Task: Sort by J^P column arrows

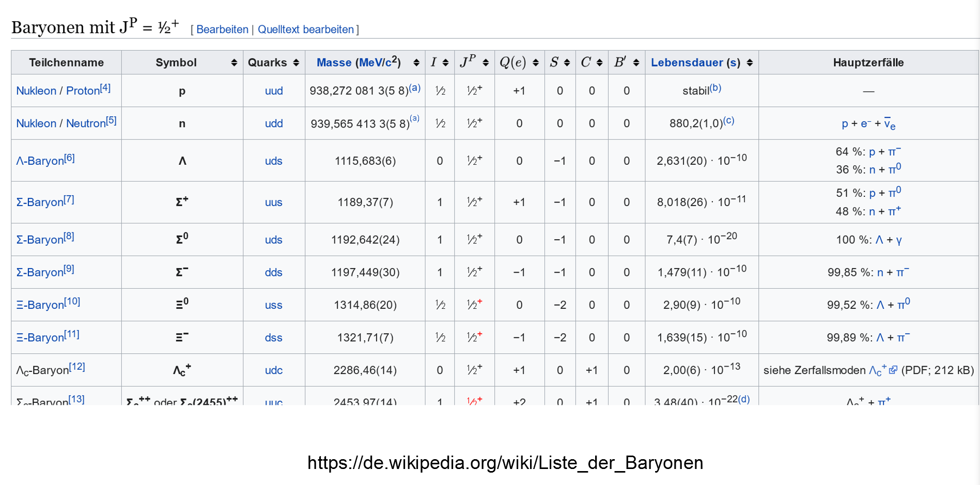Action: coord(486,62)
